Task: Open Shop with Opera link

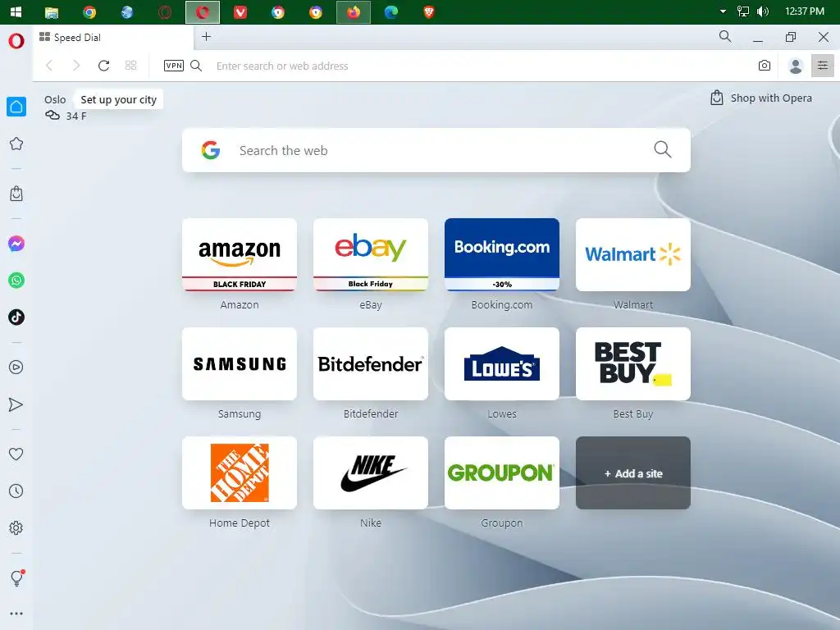Action: 760,98
